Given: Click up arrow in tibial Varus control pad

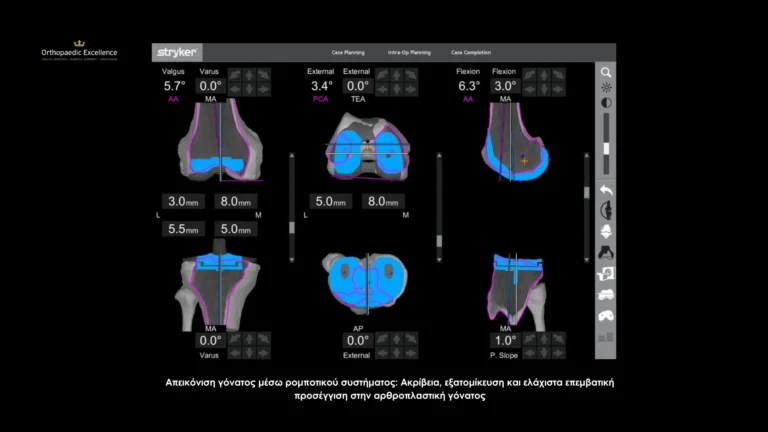Looking at the screenshot, I should (x=249, y=339).
